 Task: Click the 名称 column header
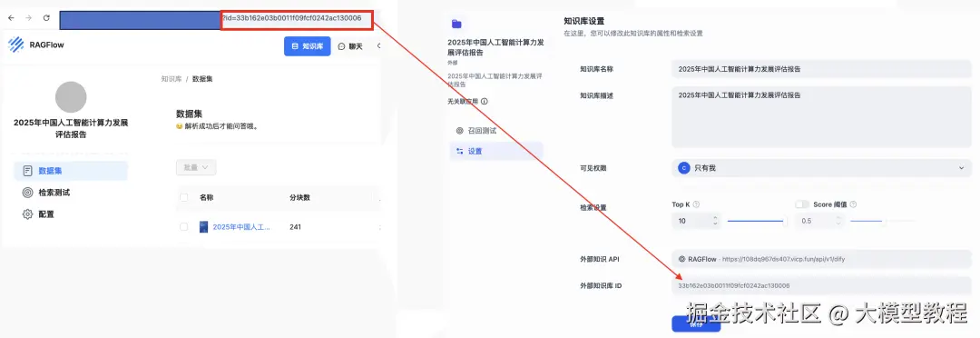(x=207, y=198)
